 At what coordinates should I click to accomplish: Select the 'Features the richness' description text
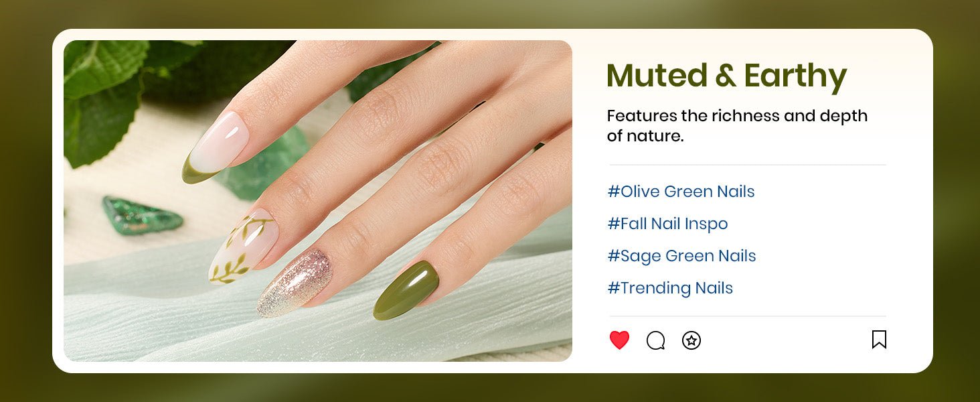pyautogui.click(x=737, y=125)
